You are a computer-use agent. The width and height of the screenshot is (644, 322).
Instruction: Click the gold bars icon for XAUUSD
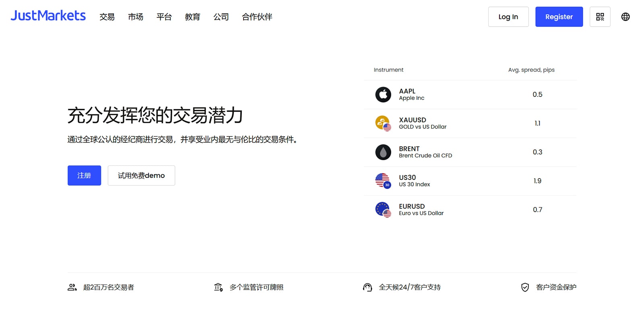point(383,123)
